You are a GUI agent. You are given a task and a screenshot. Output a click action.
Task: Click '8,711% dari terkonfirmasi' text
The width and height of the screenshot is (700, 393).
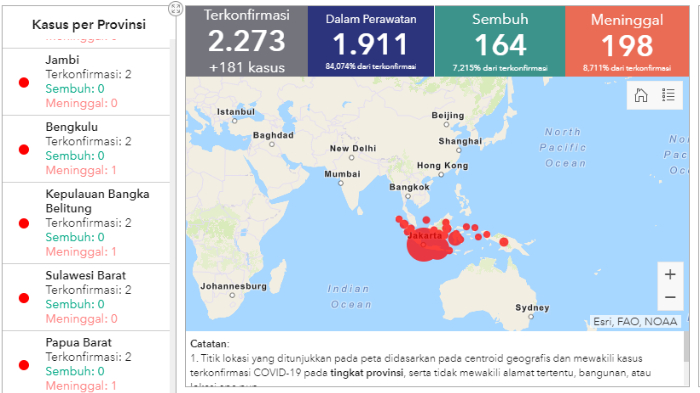pos(627,68)
